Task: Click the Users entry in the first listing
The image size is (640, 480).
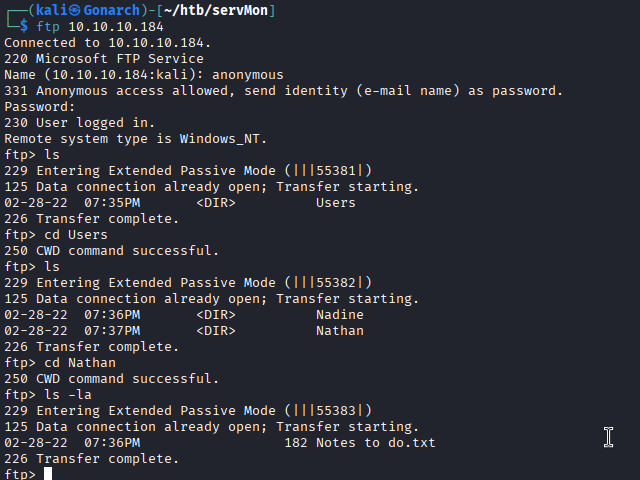Action: point(335,203)
